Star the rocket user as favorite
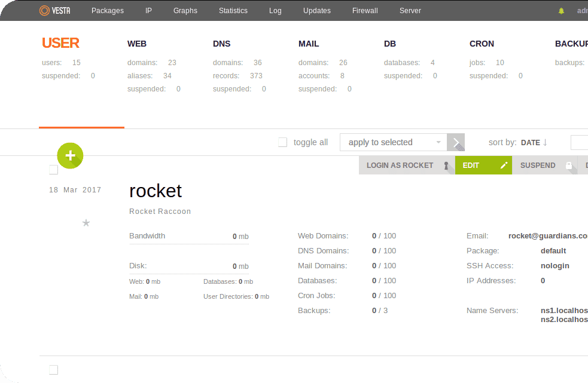This screenshot has width=588, height=383. click(86, 223)
